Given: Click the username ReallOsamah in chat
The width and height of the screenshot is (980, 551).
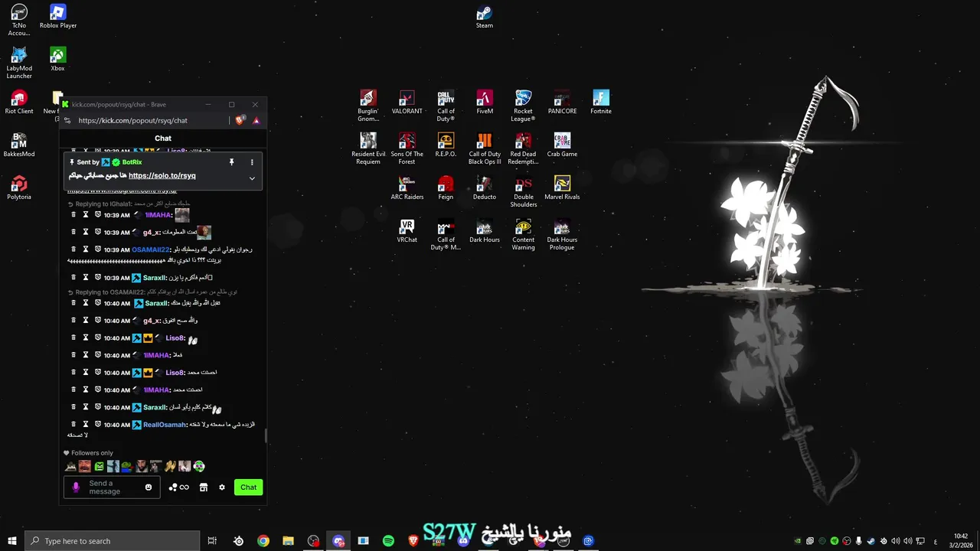Looking at the screenshot, I should coord(165,424).
